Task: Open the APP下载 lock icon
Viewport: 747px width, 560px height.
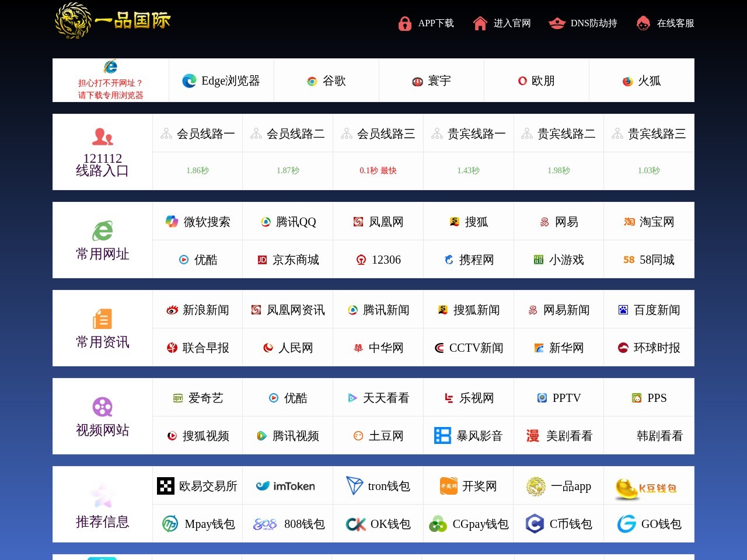Action: click(x=405, y=23)
